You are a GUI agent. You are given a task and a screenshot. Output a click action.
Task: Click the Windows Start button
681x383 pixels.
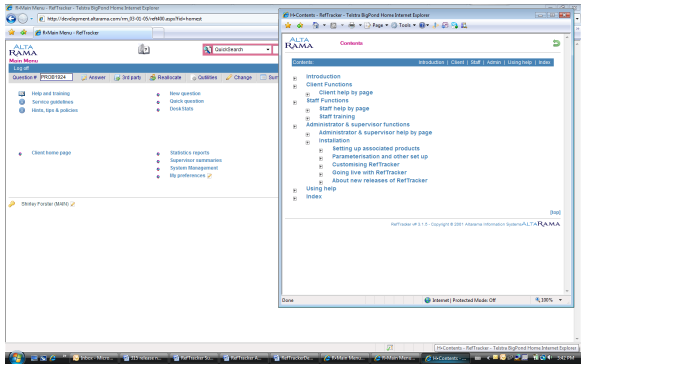(x=16, y=358)
